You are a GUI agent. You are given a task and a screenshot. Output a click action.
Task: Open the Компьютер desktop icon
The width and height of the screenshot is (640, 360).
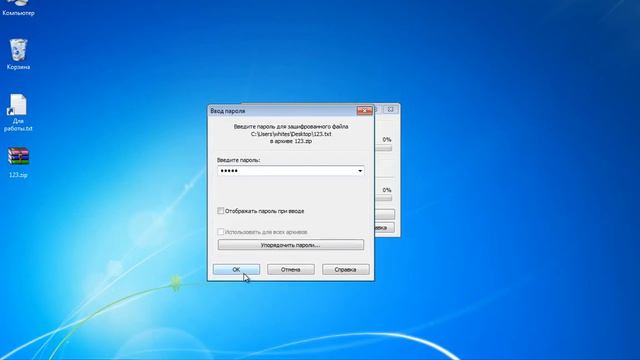coord(18,8)
